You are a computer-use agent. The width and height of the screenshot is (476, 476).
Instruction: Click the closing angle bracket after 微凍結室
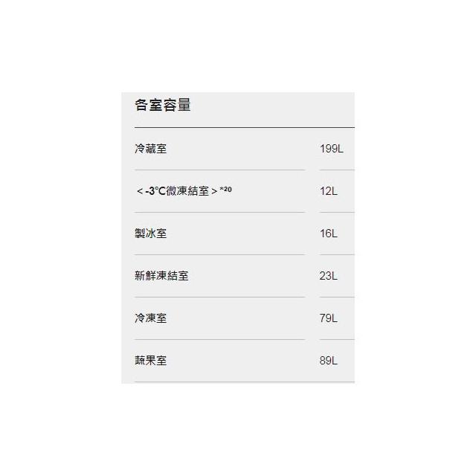click(214, 192)
